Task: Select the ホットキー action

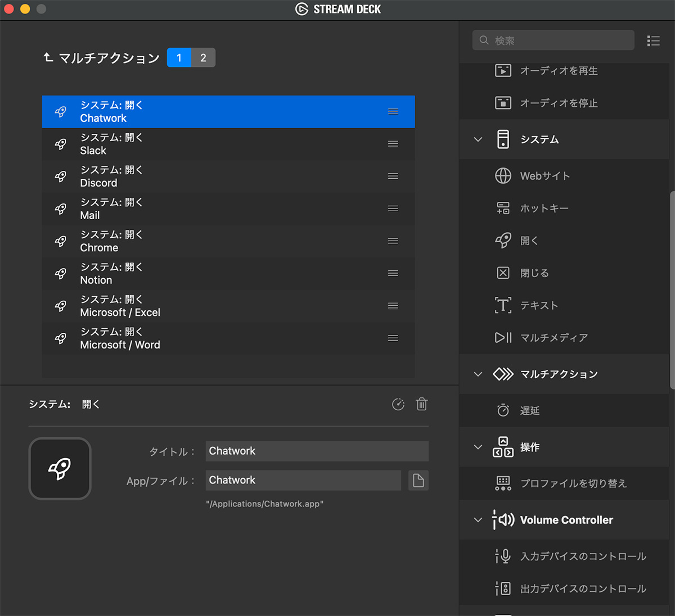Action: pyautogui.click(x=564, y=208)
